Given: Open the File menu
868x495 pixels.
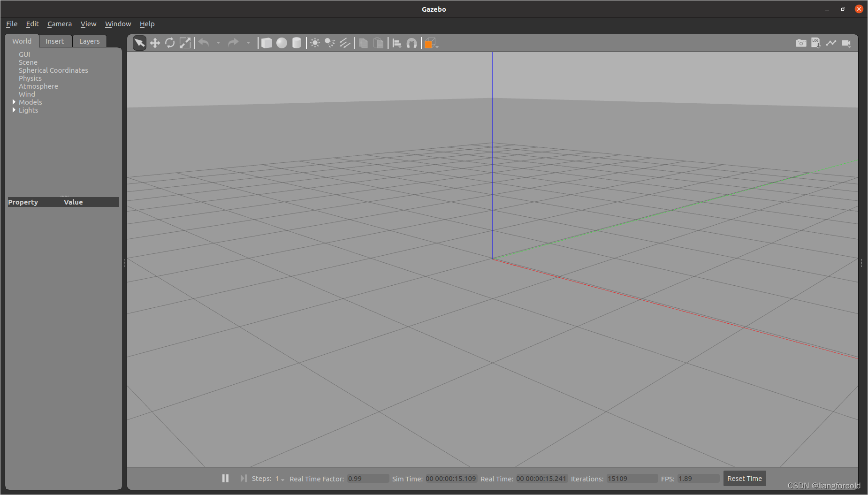Looking at the screenshot, I should (x=12, y=24).
